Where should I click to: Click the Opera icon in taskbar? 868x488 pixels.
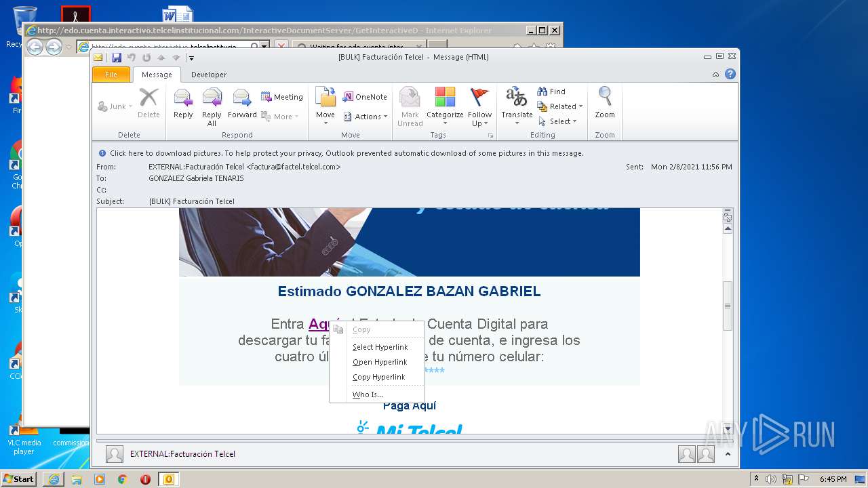coord(145,479)
